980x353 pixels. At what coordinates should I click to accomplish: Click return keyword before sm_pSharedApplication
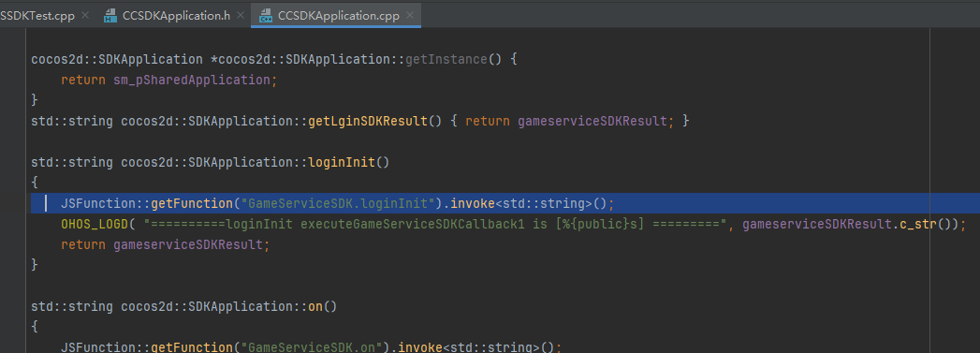coord(83,80)
